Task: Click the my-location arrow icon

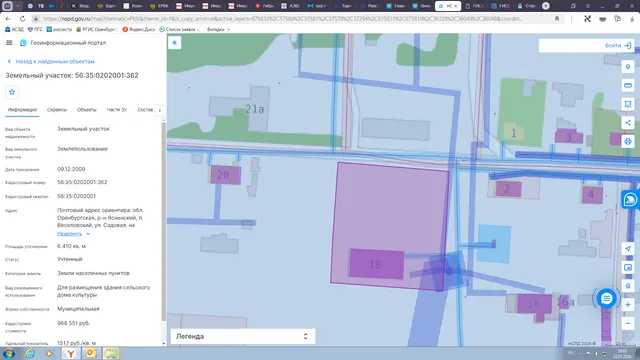Action: [628, 249]
